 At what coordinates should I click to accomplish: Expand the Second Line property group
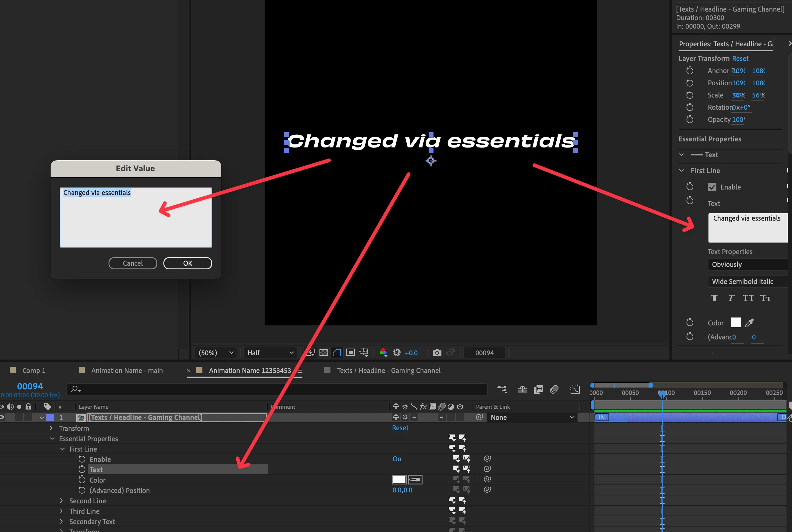coord(62,500)
